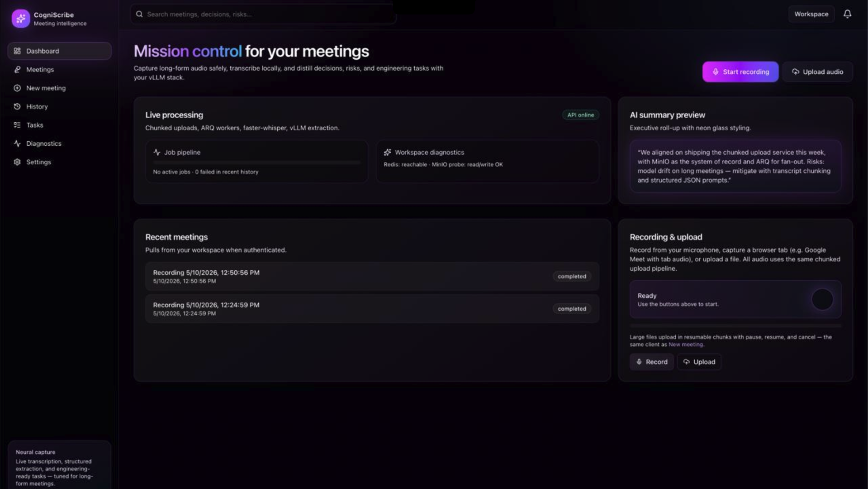Focus the Search meetings input field
868x489 pixels.
263,14
